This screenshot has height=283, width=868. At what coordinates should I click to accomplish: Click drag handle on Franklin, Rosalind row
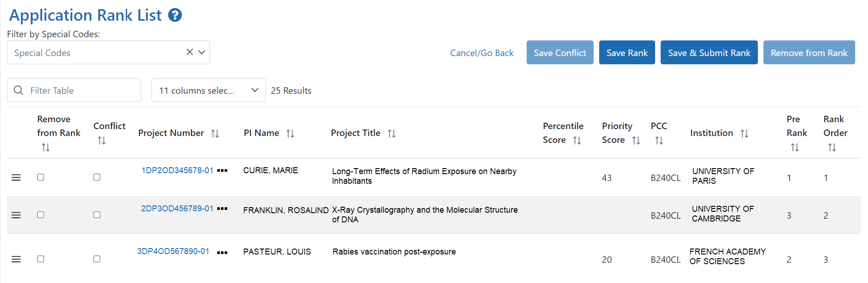point(16,215)
